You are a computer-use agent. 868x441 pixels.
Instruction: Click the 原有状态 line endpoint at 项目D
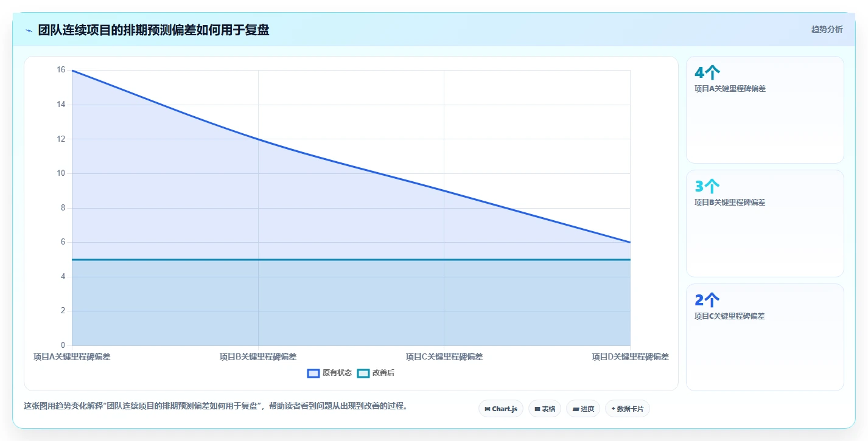tap(630, 242)
